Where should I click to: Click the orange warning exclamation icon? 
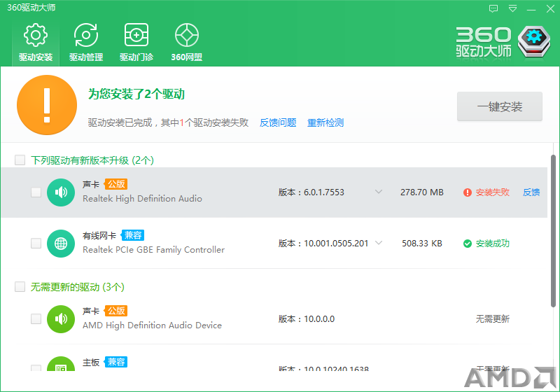[47, 105]
